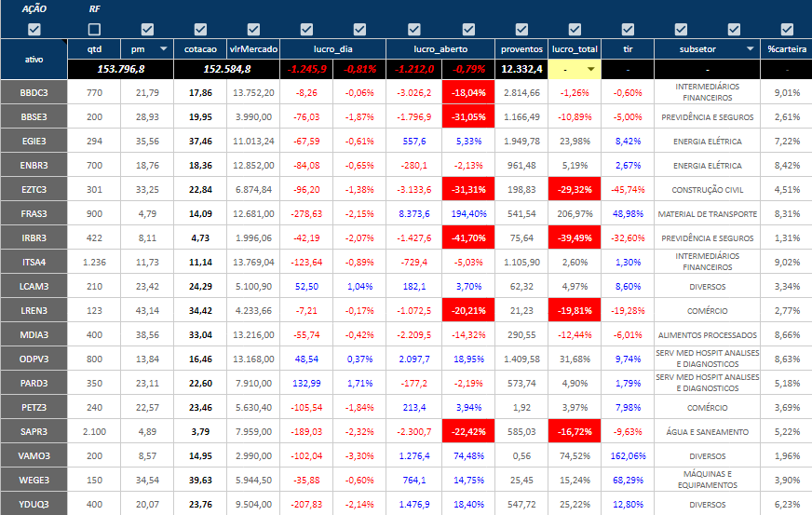Screen dimensions: 812x515
Task: Select the PARD3 ticker row
Action: click(x=34, y=383)
